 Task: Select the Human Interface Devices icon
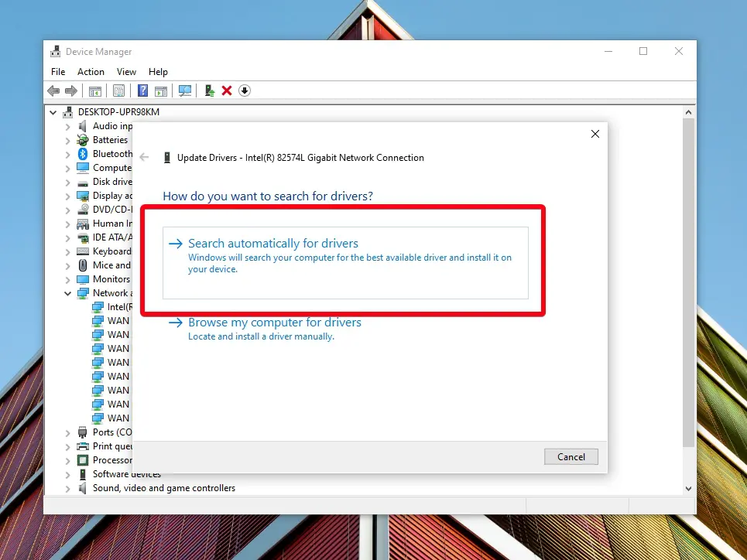pyautogui.click(x=83, y=224)
